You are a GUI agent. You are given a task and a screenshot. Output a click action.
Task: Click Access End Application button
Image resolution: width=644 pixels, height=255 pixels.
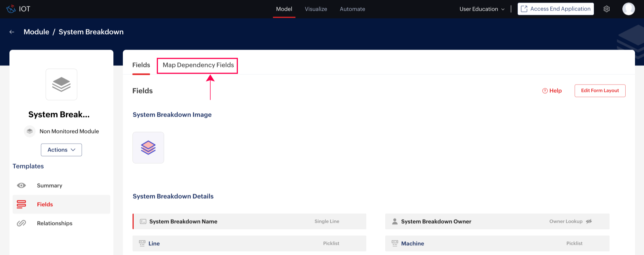tap(555, 9)
